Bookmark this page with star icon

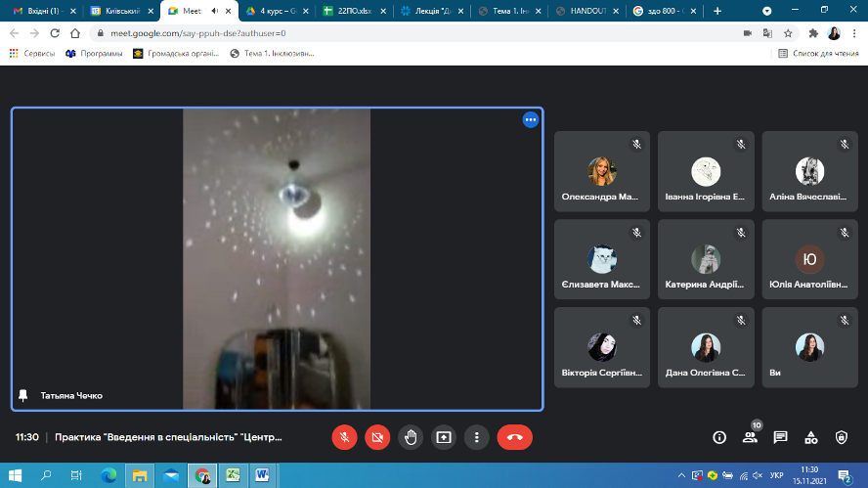[x=788, y=33]
